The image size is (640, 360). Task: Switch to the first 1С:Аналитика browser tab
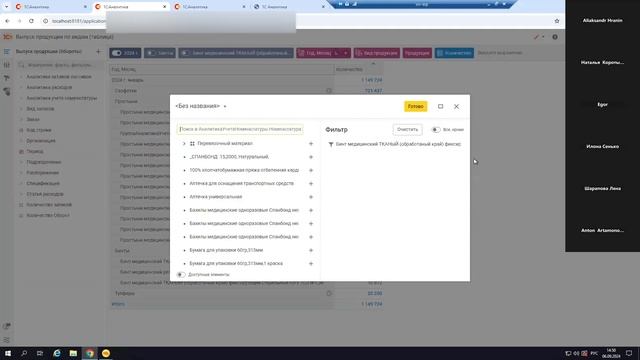51,7
